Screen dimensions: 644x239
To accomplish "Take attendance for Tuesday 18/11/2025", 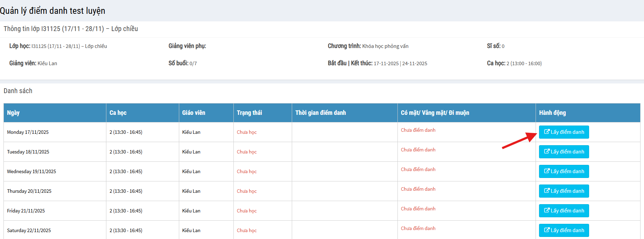I will [x=564, y=152].
